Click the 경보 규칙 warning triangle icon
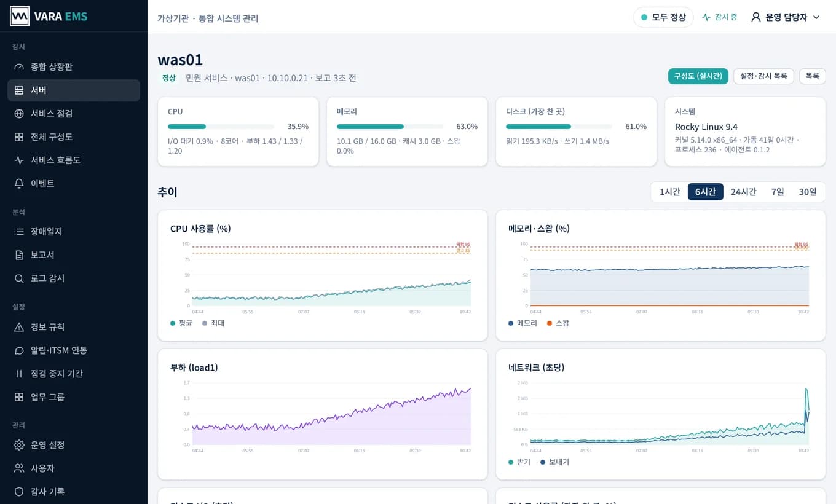 (19, 326)
